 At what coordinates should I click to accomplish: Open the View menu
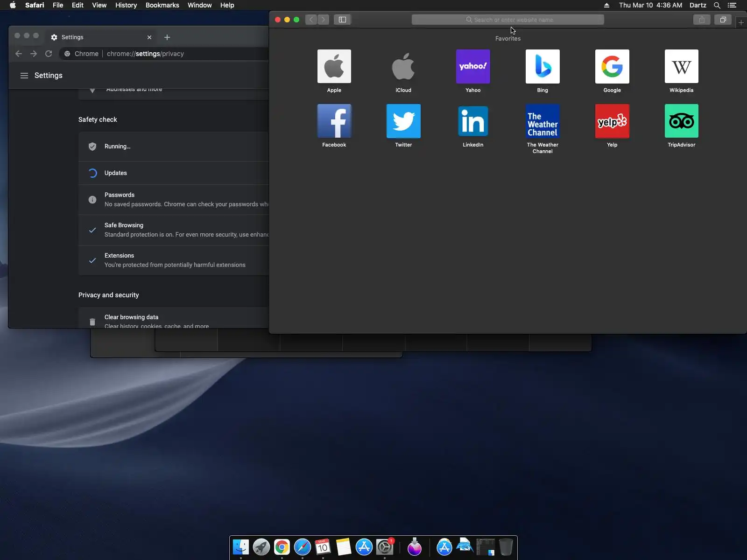(x=99, y=5)
